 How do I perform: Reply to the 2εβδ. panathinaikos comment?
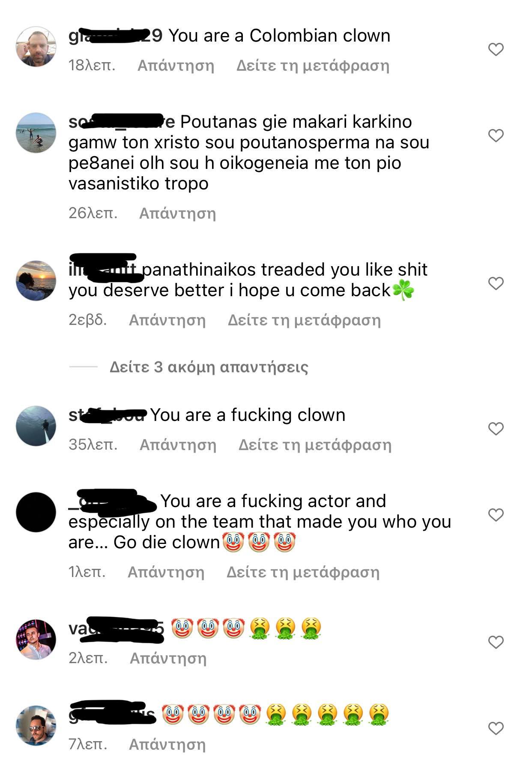(167, 320)
